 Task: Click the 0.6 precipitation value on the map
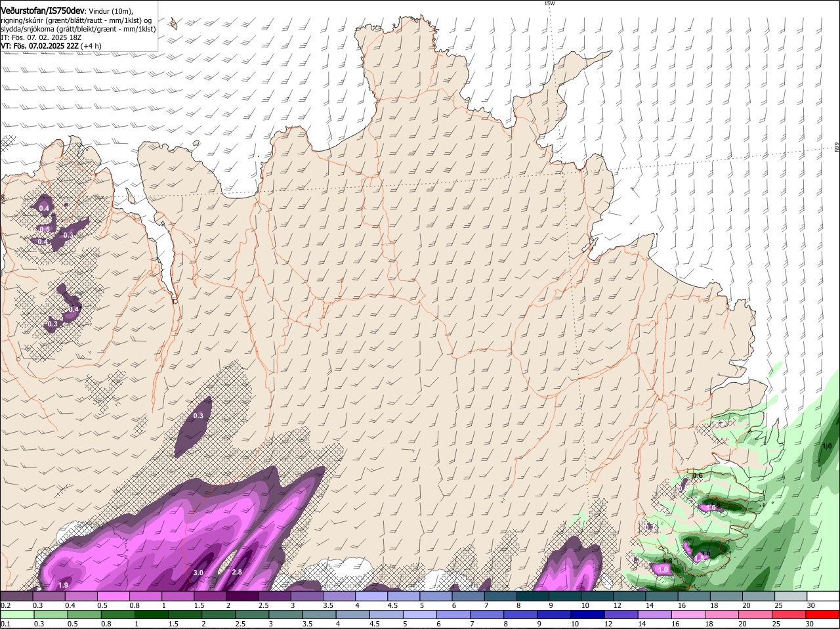pyautogui.click(x=698, y=475)
